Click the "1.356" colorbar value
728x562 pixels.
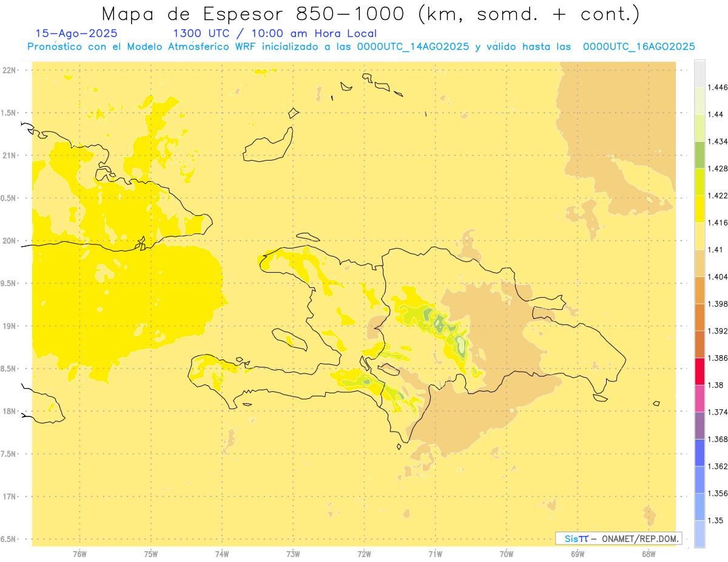pos(717,493)
